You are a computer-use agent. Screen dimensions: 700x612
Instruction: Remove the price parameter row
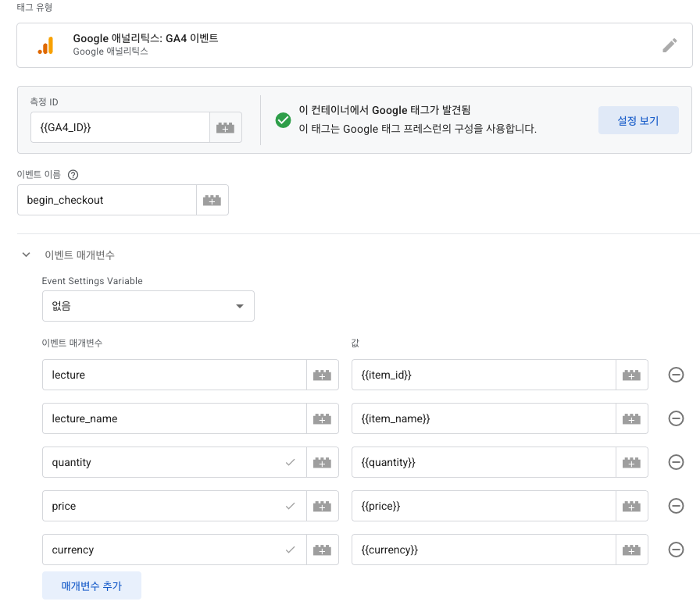pyautogui.click(x=677, y=506)
